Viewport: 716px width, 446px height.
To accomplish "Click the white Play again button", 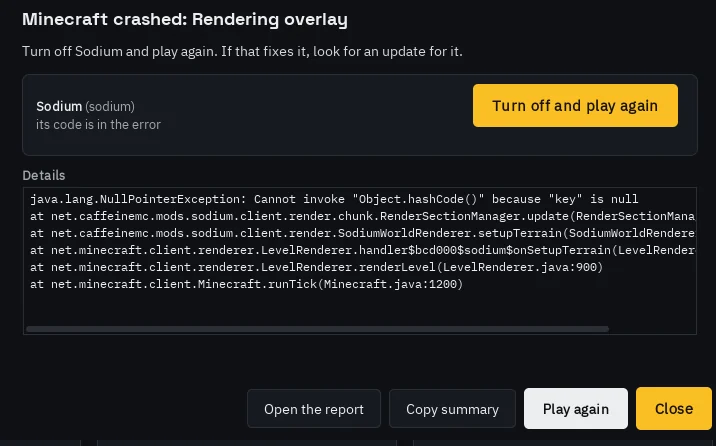I will tap(575, 409).
